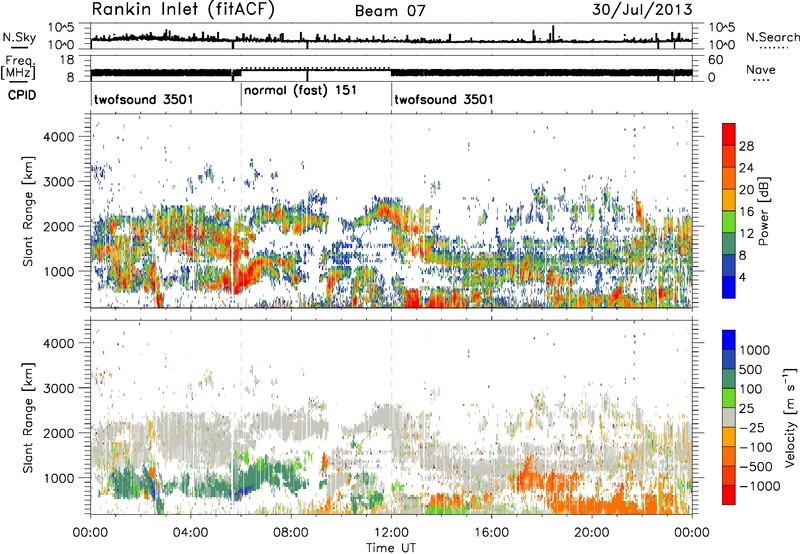Click the 'normal (fast) 151' label

(x=300, y=90)
